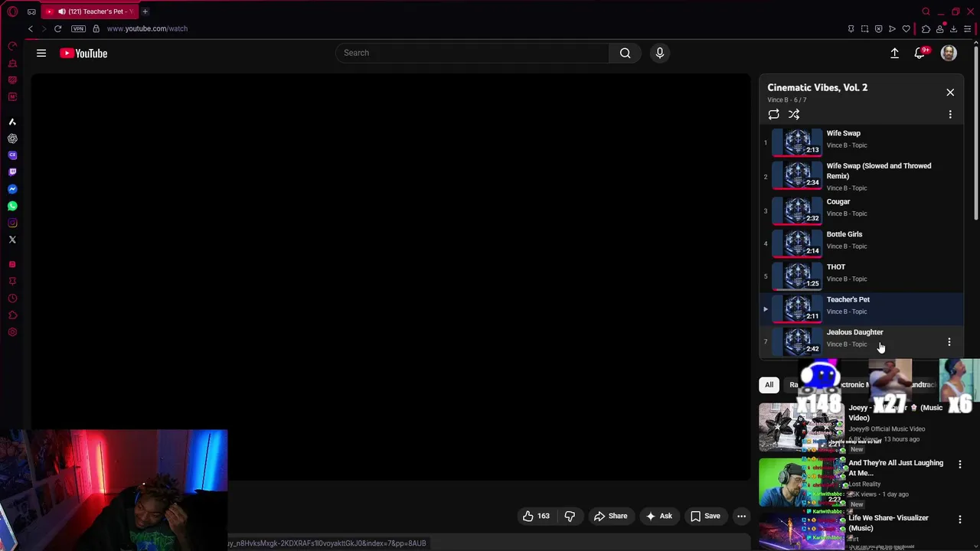This screenshot has height=551, width=980.
Task: Open the Aria AI sidebar icon
Action: click(12, 122)
